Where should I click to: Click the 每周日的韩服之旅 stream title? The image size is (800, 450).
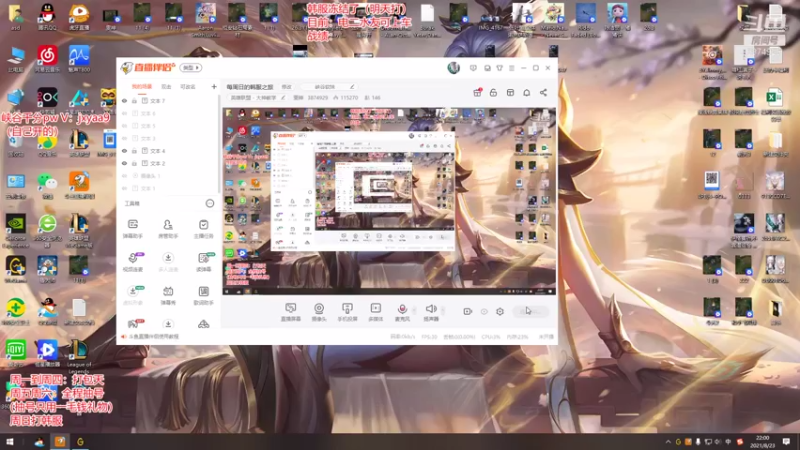pos(250,87)
